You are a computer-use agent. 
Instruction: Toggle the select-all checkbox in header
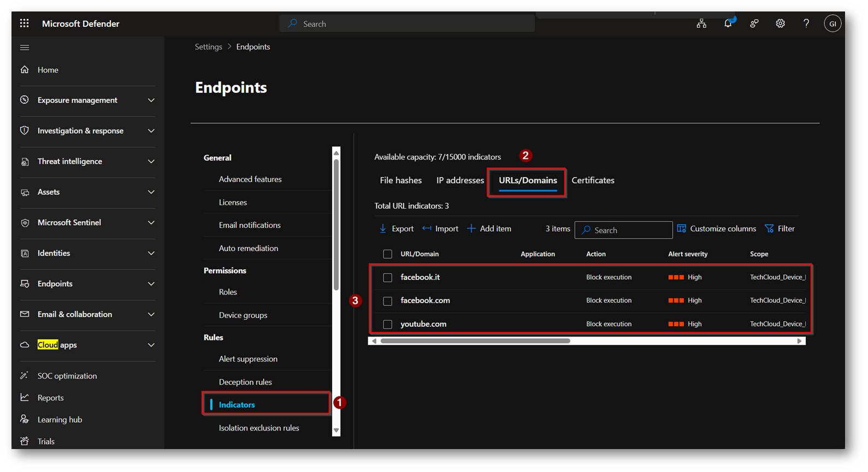click(x=387, y=254)
